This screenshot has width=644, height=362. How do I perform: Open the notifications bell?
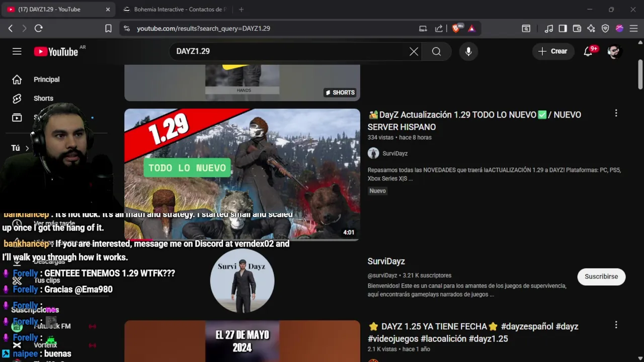[588, 51]
